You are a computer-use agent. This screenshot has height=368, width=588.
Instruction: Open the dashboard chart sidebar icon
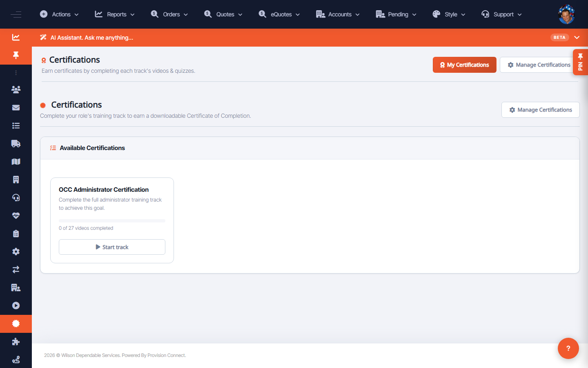tap(16, 37)
